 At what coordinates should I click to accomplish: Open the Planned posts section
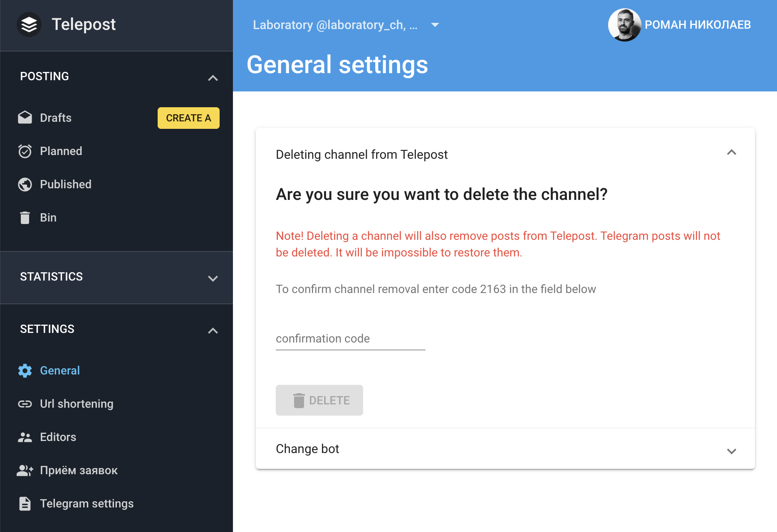pos(61,151)
